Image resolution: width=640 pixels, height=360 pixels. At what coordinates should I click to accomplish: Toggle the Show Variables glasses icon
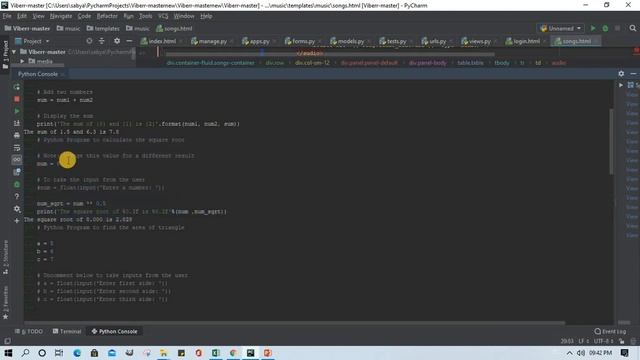click(x=17, y=160)
